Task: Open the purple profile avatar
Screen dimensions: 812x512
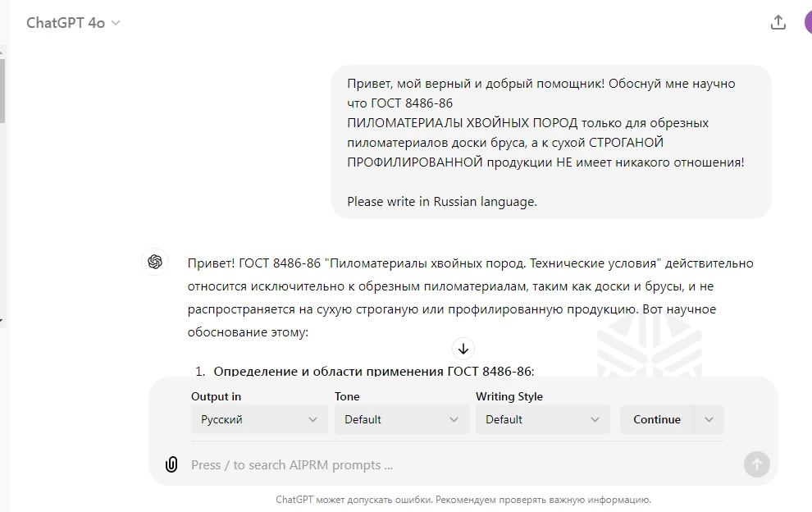Action: coord(808,23)
